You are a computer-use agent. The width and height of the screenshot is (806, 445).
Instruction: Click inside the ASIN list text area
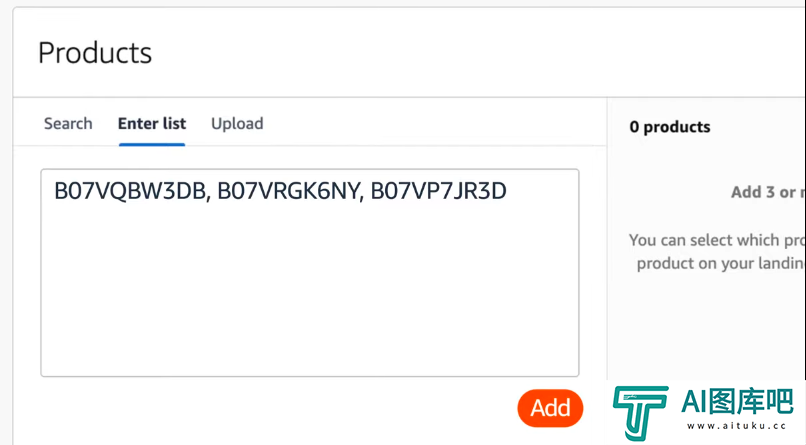(x=310, y=272)
